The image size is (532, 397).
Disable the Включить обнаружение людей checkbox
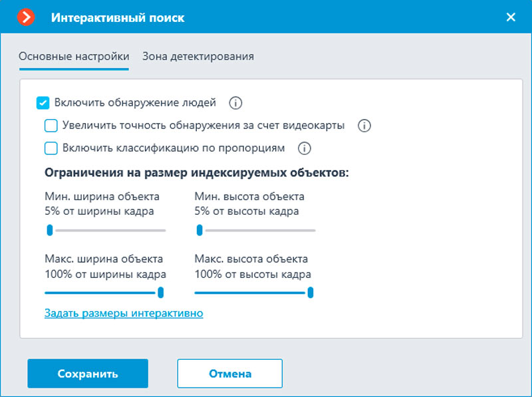pyautogui.click(x=43, y=103)
